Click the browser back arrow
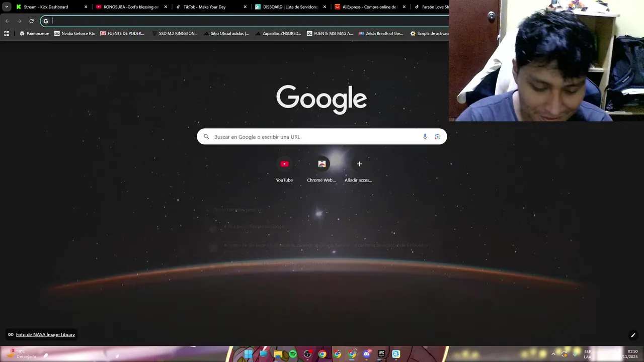644x362 pixels. (x=7, y=21)
